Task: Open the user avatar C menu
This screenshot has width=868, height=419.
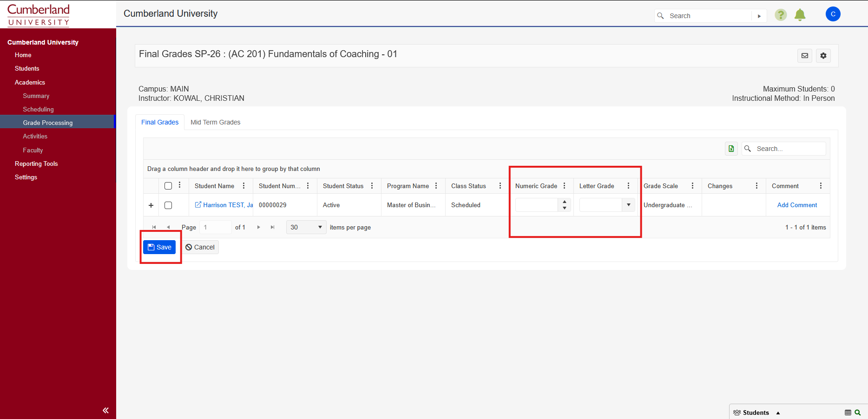Action: coord(833,14)
